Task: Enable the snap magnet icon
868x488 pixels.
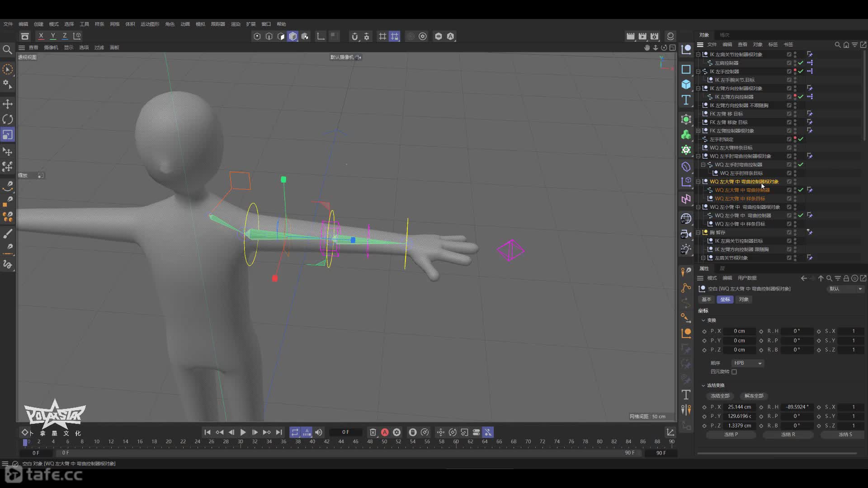Action: [354, 36]
